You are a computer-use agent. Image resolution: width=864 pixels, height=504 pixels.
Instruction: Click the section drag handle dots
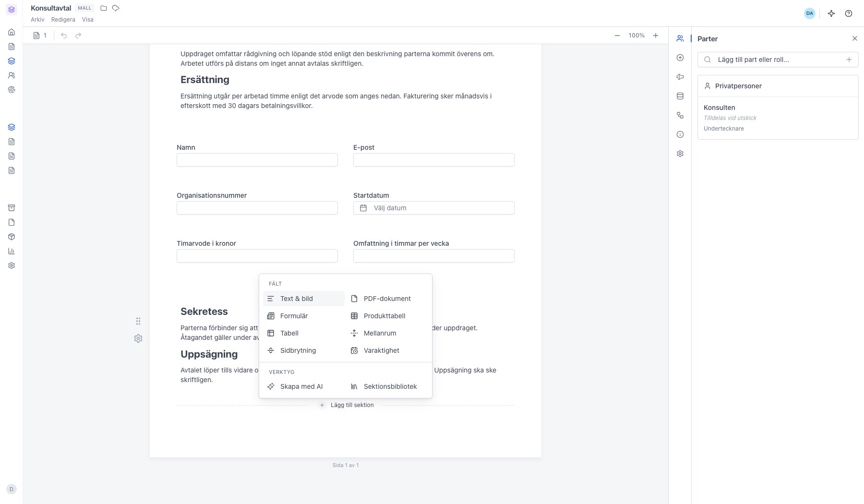[138, 321]
